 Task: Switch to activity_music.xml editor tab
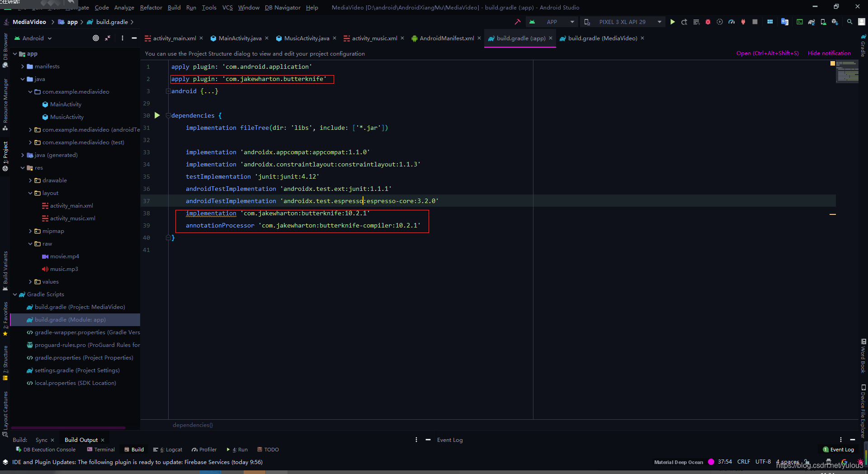[374, 38]
